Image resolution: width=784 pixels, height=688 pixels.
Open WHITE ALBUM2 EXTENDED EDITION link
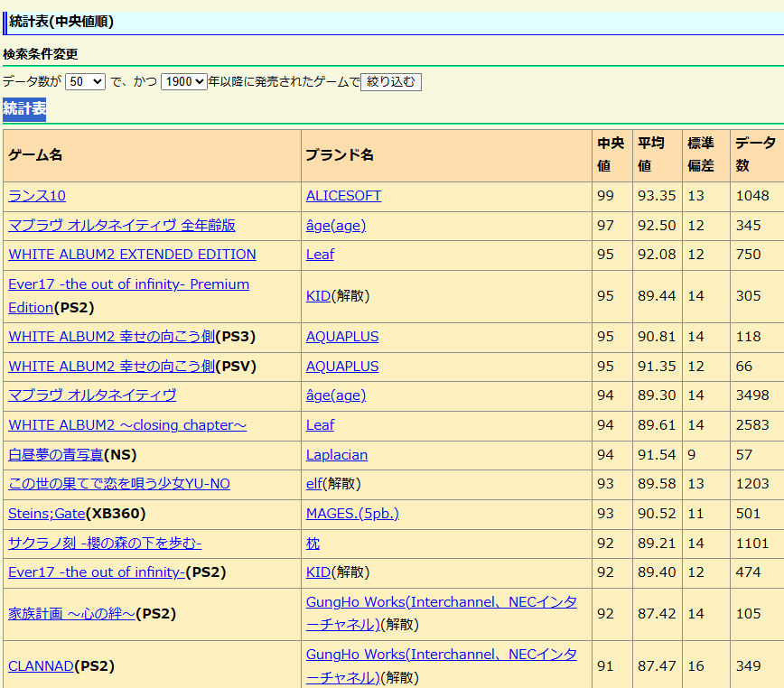click(x=132, y=255)
